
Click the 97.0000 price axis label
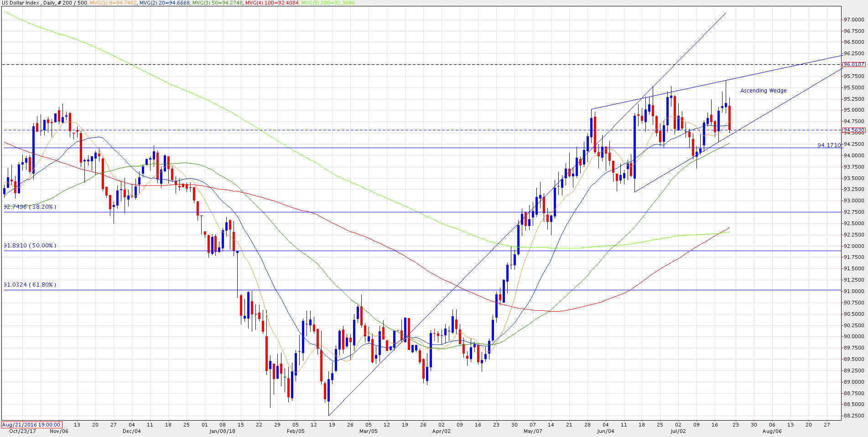tap(854, 20)
